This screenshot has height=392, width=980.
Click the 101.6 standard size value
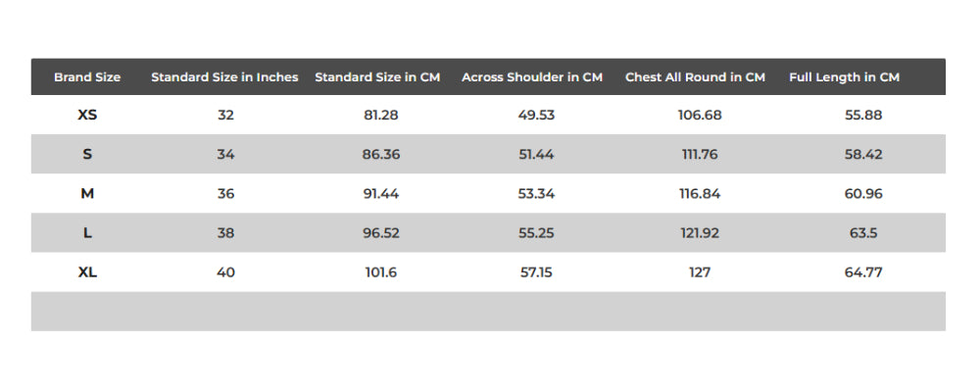click(x=380, y=271)
